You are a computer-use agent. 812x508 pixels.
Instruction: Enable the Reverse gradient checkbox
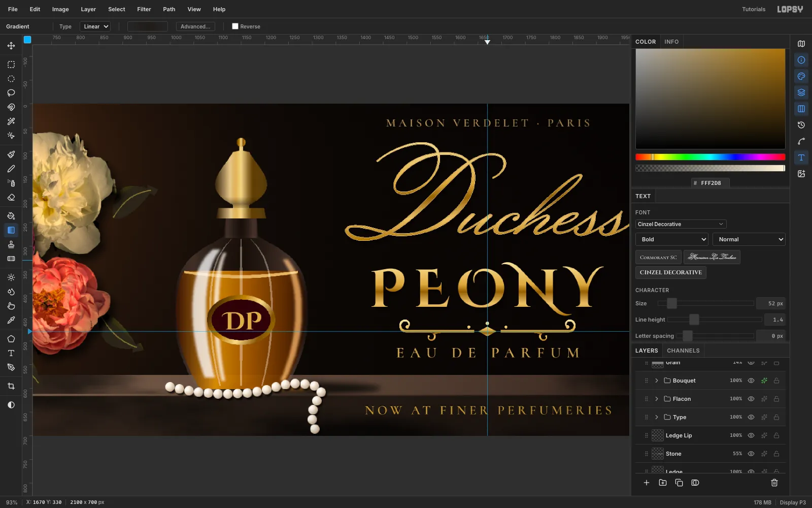click(x=235, y=26)
